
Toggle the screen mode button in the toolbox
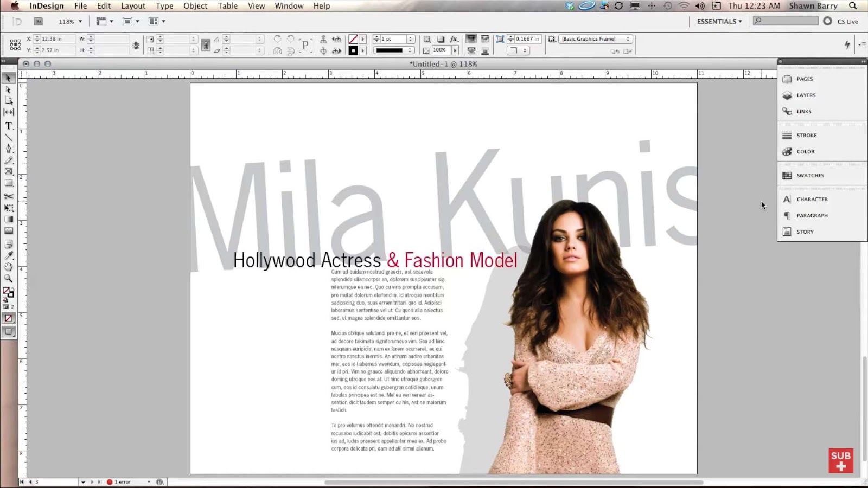point(8,332)
